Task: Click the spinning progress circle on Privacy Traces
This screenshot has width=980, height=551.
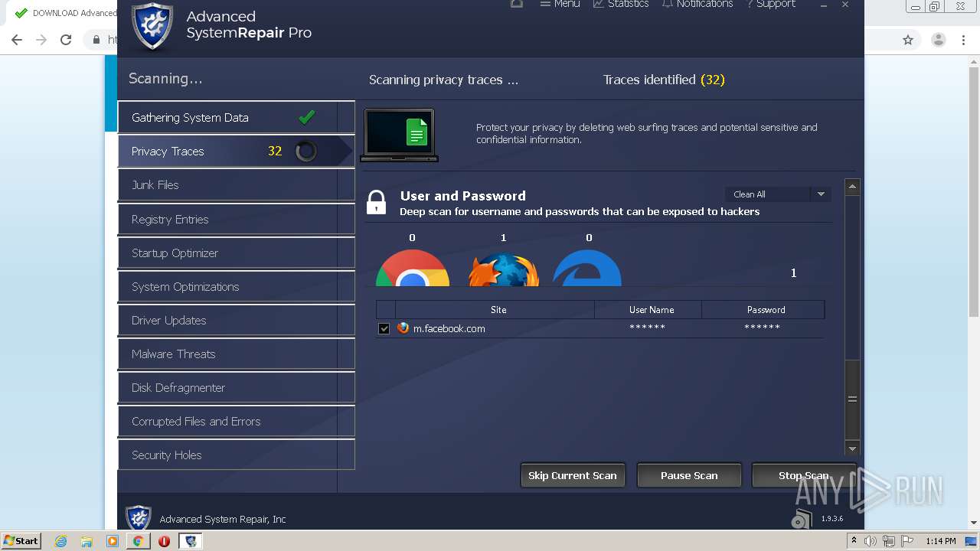Action: (305, 152)
